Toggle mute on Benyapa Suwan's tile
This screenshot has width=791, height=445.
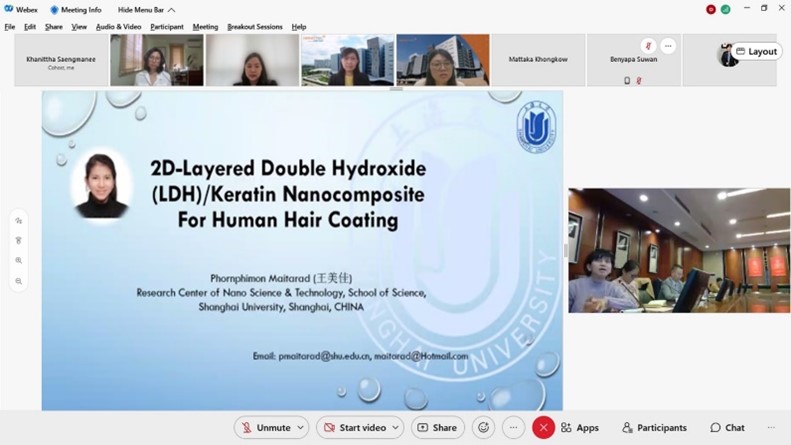648,46
